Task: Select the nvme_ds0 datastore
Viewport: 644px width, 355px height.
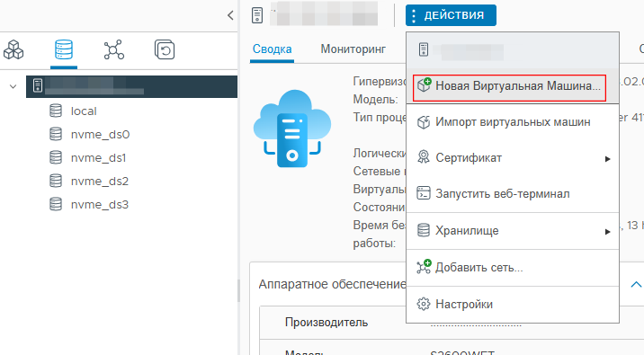Action: pyautogui.click(x=100, y=135)
